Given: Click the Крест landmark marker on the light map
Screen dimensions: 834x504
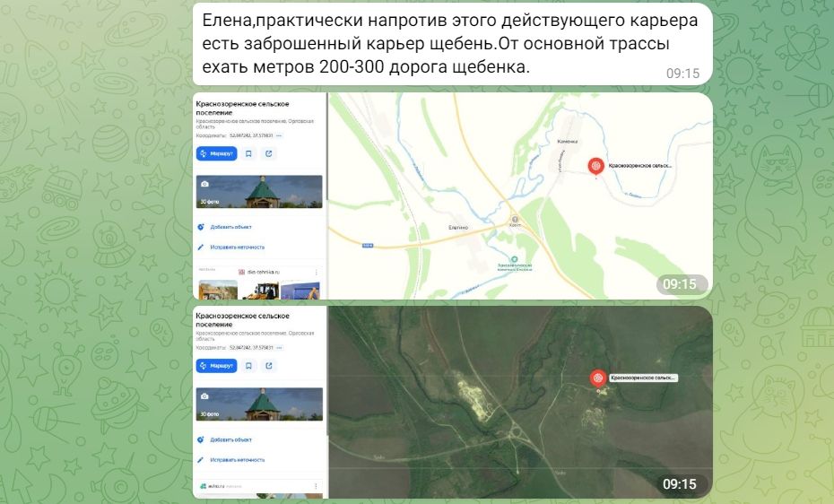Looking at the screenshot, I should [515, 219].
